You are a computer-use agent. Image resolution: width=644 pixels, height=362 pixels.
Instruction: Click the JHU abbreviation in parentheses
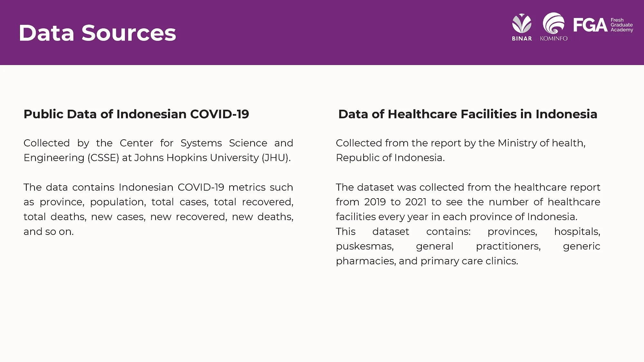point(276,158)
